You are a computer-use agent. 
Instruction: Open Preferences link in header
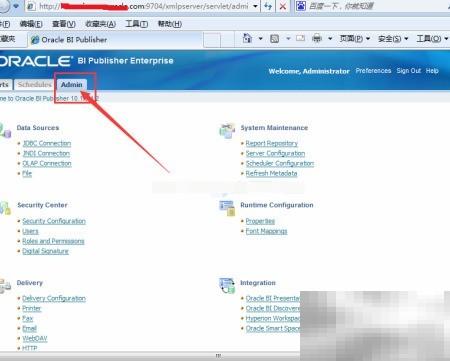click(373, 71)
